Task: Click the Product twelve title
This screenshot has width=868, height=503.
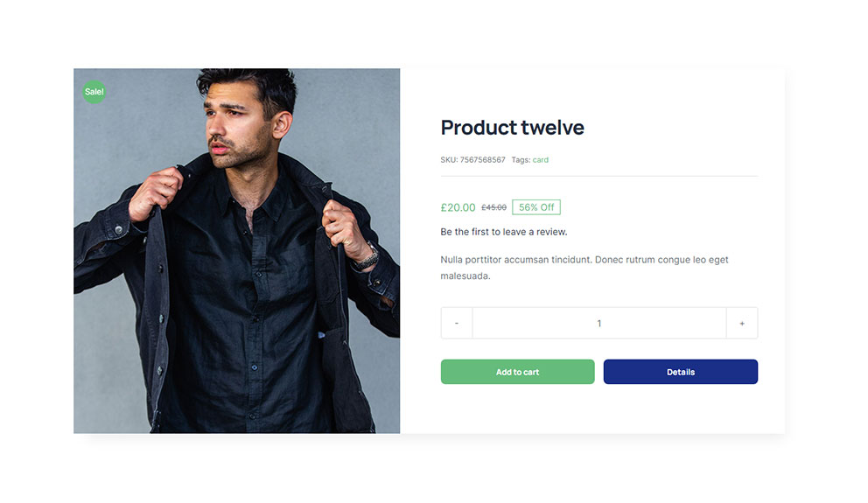Action: (x=512, y=128)
